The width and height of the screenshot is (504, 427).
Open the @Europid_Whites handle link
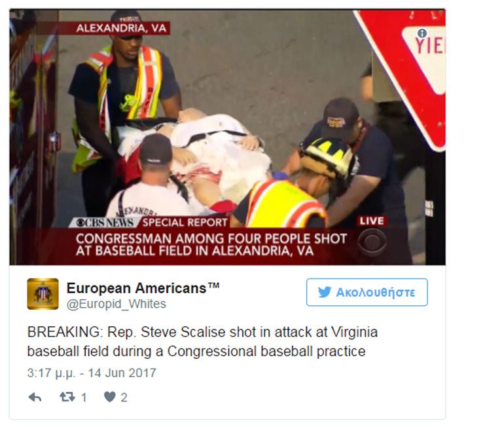click(x=116, y=304)
